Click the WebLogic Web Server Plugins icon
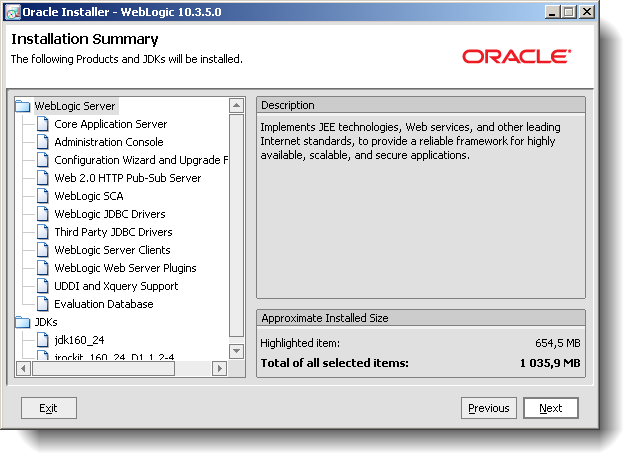This screenshot has width=640, height=470. (42, 268)
